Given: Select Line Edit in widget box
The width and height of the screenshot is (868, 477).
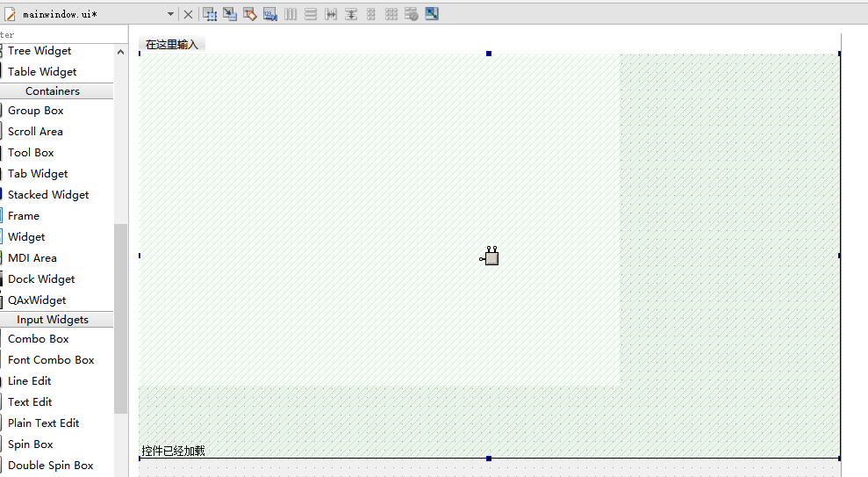Looking at the screenshot, I should point(29,381).
